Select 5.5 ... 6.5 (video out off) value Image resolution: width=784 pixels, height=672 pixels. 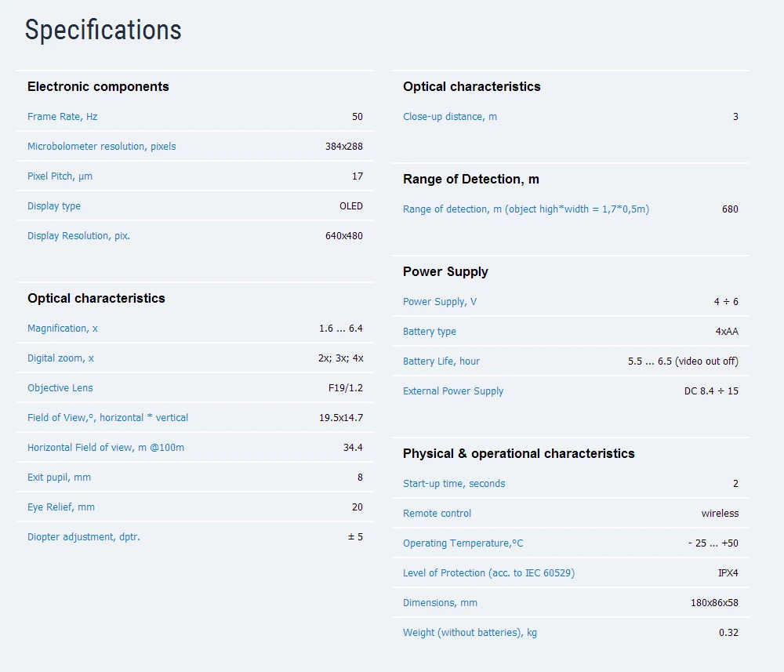click(683, 361)
